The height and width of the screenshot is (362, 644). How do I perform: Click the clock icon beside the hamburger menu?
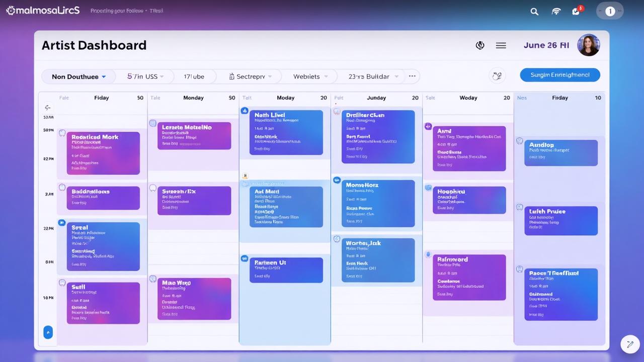[480, 45]
